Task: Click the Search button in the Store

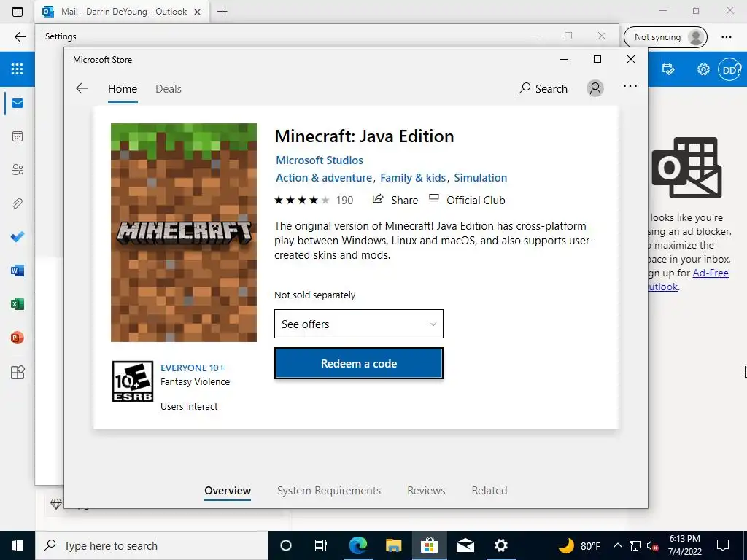Action: coord(543,88)
